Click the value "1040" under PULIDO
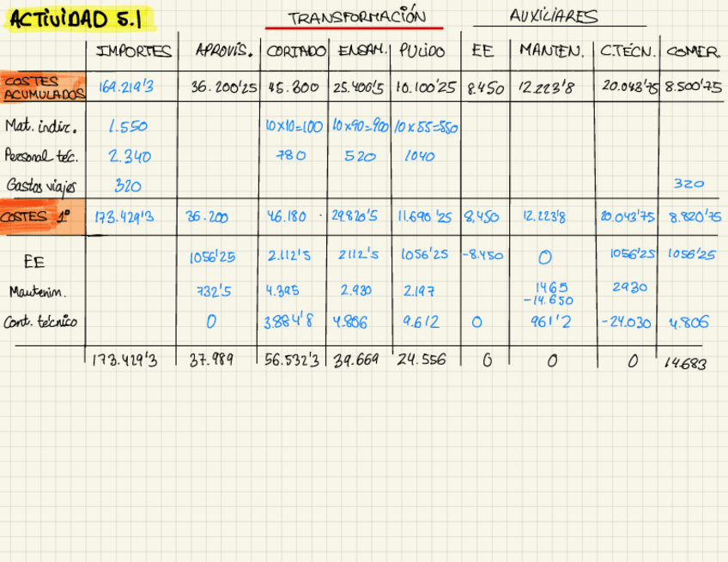The width and height of the screenshot is (728, 562). tap(419, 156)
